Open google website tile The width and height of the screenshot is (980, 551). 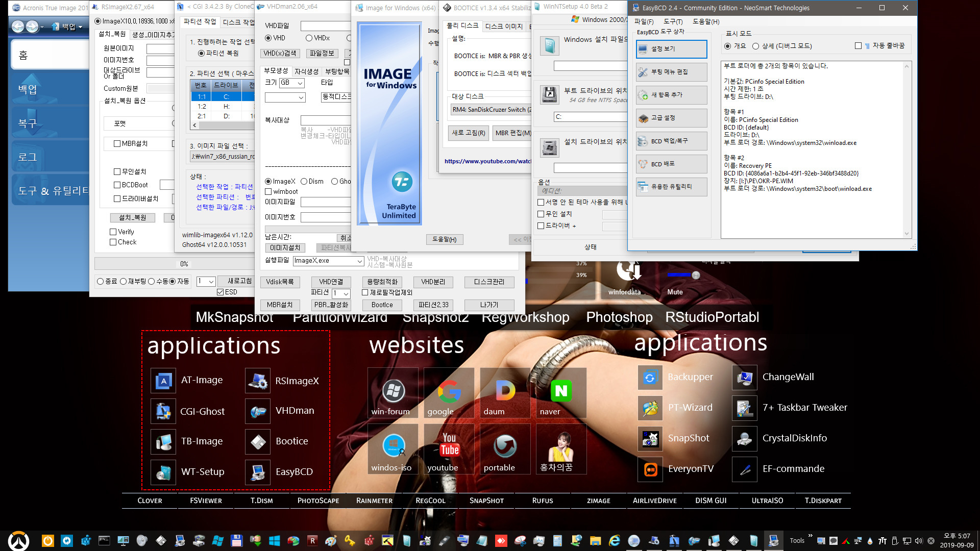449,393
